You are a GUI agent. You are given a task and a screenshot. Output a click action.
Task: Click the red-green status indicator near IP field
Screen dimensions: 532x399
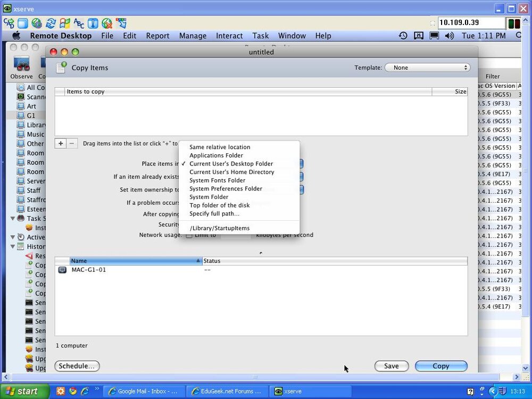click(514, 23)
